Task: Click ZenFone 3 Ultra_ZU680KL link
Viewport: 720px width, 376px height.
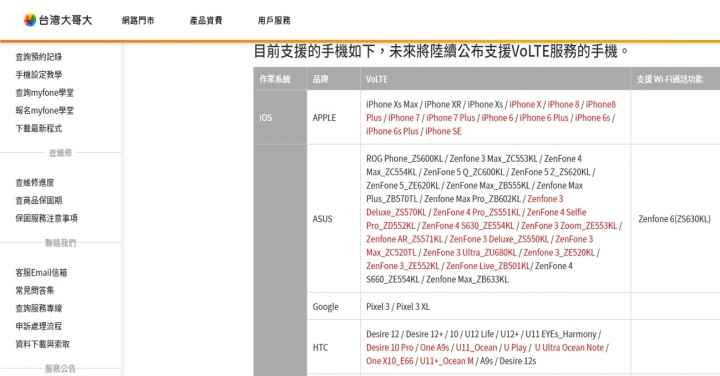Action: [x=470, y=253]
